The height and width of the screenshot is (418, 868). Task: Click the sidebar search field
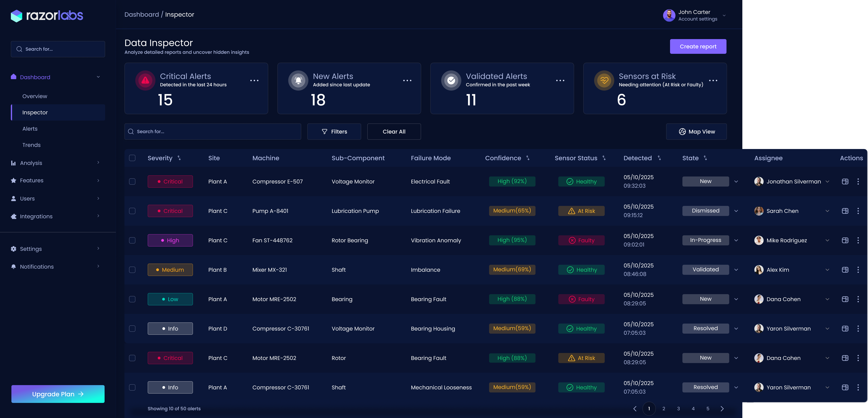[x=58, y=49]
